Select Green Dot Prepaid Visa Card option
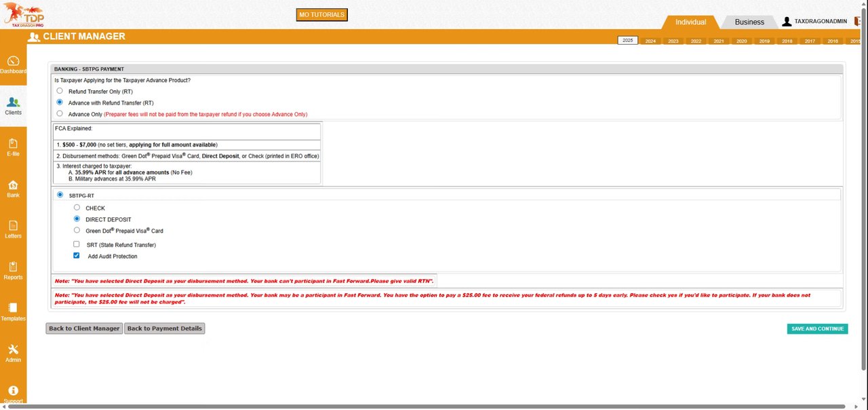 (x=77, y=230)
